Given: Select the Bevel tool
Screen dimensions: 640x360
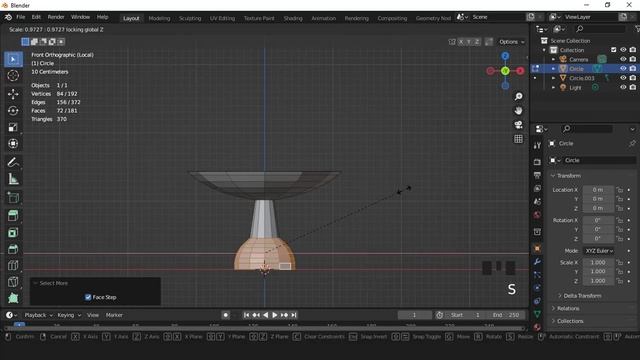Looking at the screenshot, I should coord(13,249).
